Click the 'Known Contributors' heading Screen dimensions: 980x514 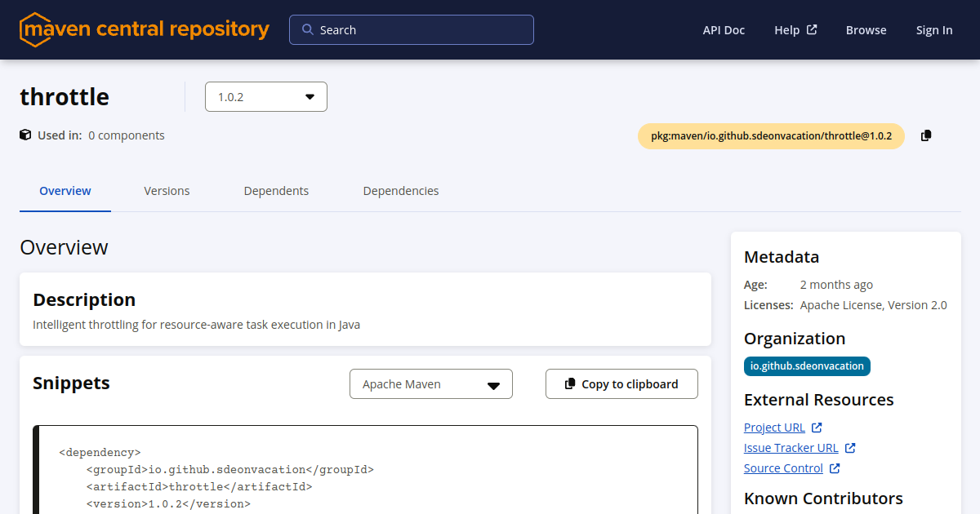823,498
